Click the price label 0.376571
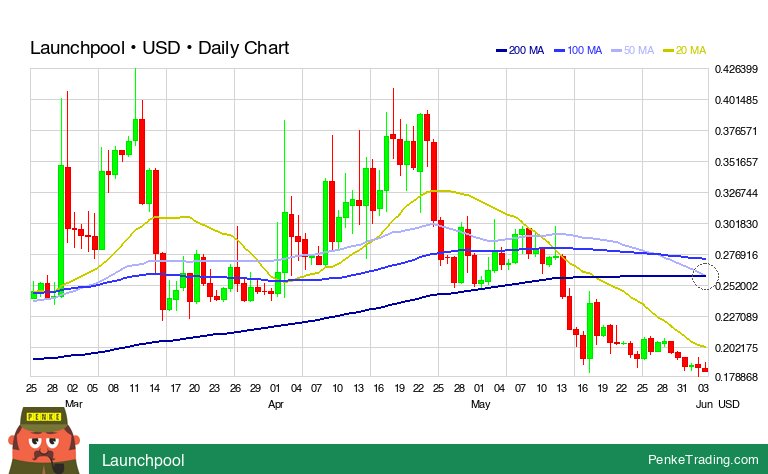The image size is (768, 474). [x=736, y=131]
